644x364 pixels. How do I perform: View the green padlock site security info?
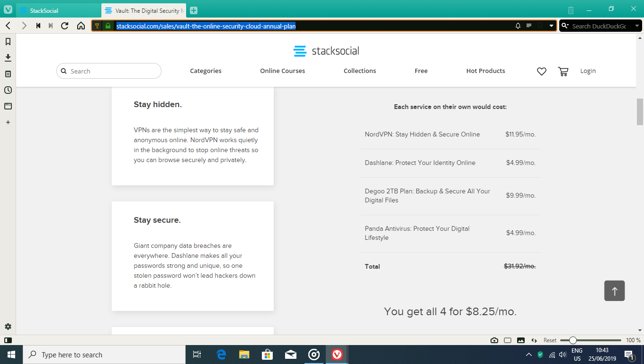click(108, 26)
